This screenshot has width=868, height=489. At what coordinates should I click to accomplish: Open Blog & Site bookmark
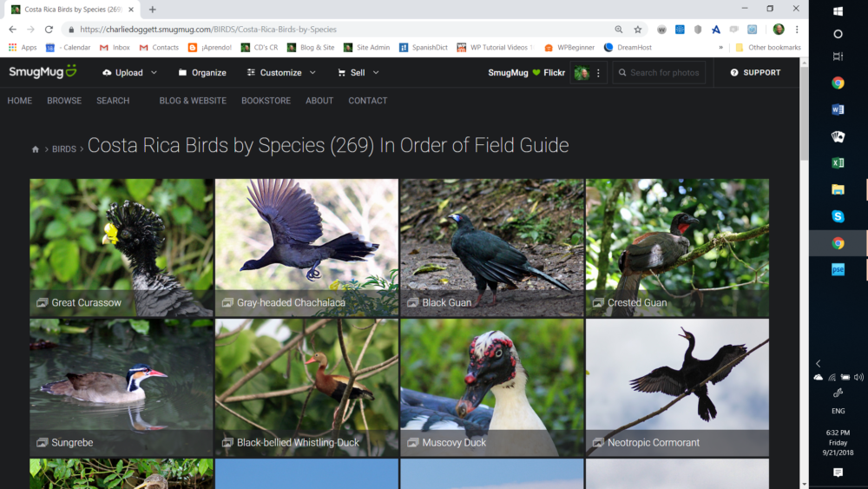click(x=311, y=48)
